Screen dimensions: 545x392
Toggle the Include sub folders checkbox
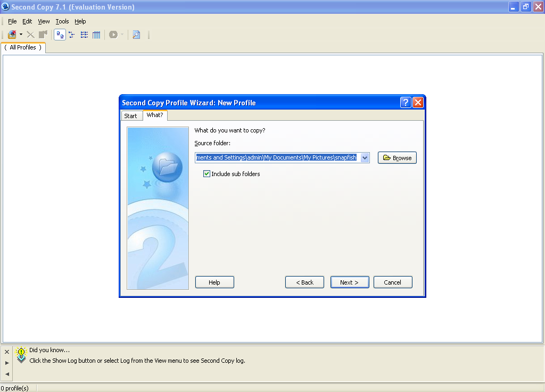tap(207, 173)
